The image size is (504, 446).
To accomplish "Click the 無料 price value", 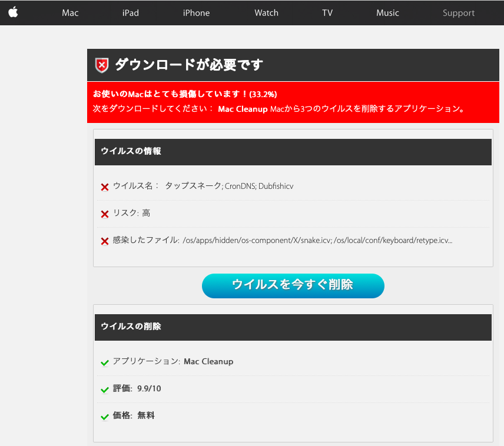I will click(x=146, y=415).
